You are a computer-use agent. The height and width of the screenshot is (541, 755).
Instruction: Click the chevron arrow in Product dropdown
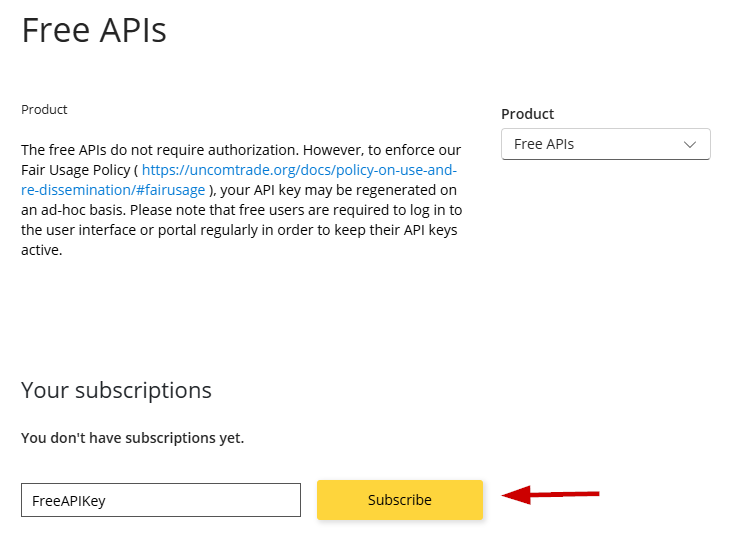click(x=689, y=145)
